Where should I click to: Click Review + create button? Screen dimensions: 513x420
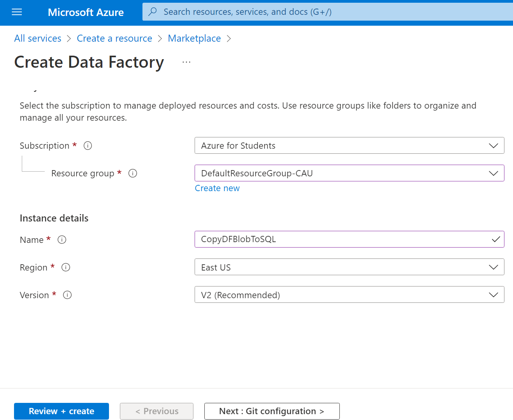coord(61,411)
